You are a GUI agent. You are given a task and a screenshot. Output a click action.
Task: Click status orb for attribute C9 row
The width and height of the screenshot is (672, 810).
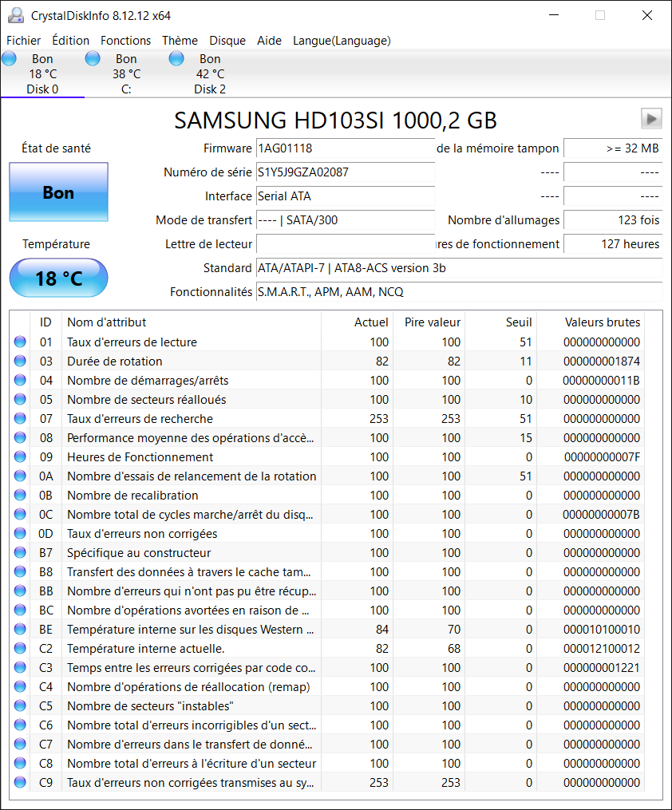click(20, 782)
